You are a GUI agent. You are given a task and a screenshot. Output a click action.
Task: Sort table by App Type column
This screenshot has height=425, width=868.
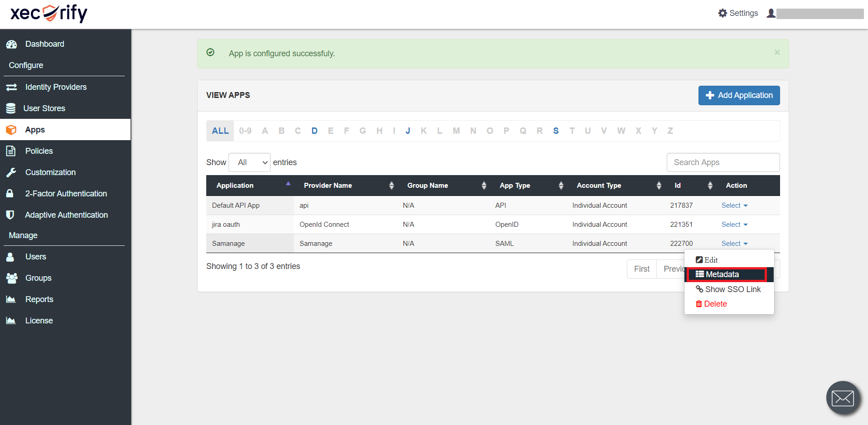coord(528,186)
